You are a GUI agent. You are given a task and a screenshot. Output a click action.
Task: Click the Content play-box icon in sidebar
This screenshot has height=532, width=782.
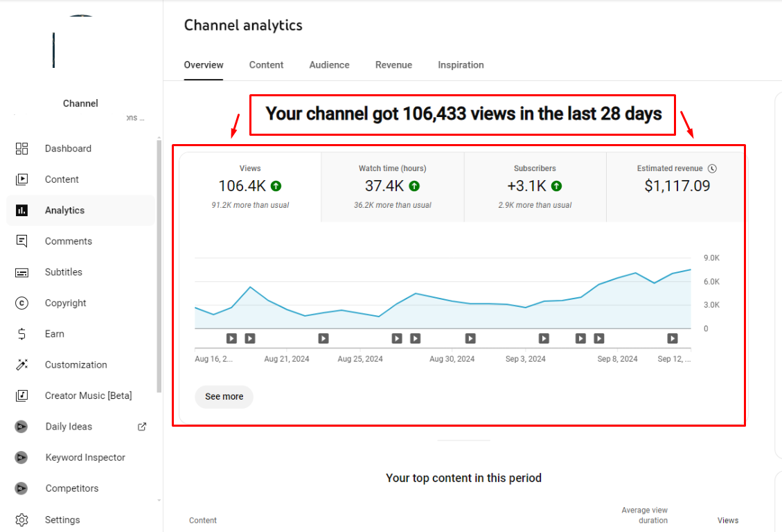21,179
